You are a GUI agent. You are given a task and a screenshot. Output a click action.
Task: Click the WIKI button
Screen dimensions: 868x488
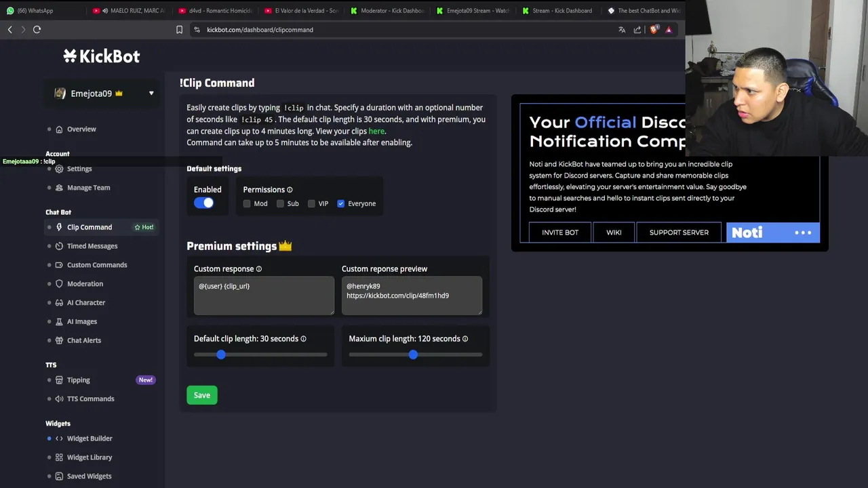tap(614, 232)
